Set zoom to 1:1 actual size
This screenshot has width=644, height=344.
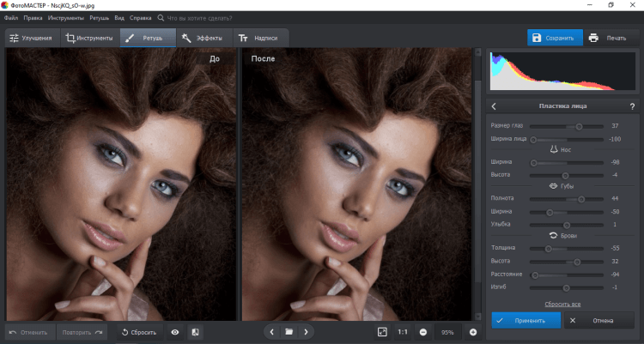click(403, 332)
